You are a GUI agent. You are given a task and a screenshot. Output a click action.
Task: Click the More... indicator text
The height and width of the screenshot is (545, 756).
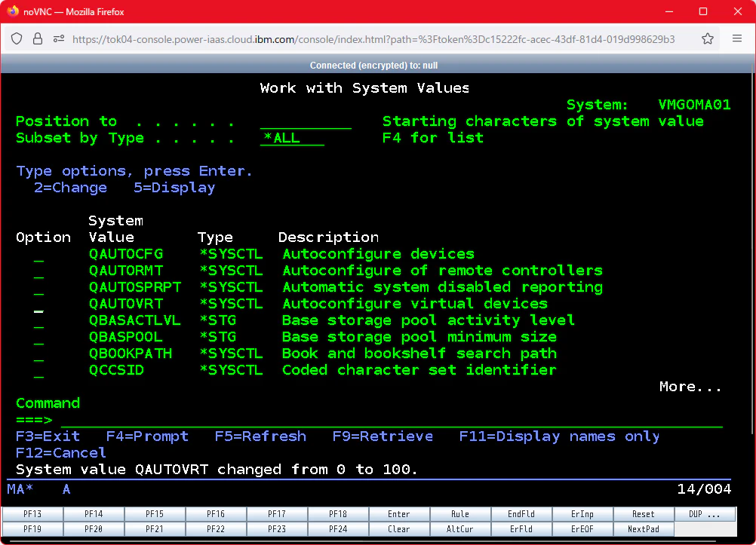[690, 387]
